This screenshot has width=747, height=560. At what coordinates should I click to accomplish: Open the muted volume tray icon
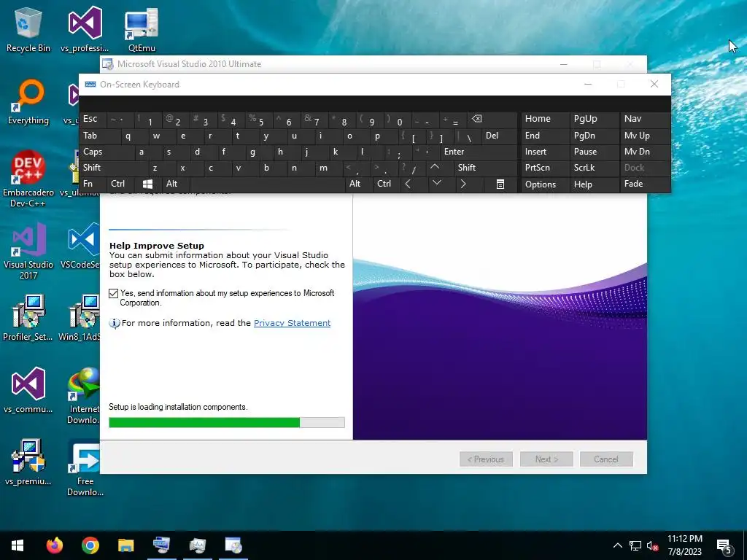pos(652,545)
